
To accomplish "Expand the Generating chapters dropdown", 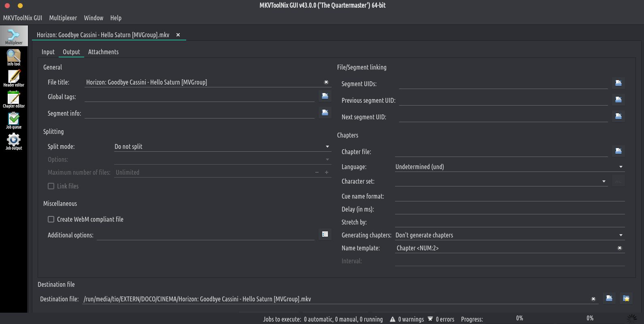I will [x=509, y=235].
